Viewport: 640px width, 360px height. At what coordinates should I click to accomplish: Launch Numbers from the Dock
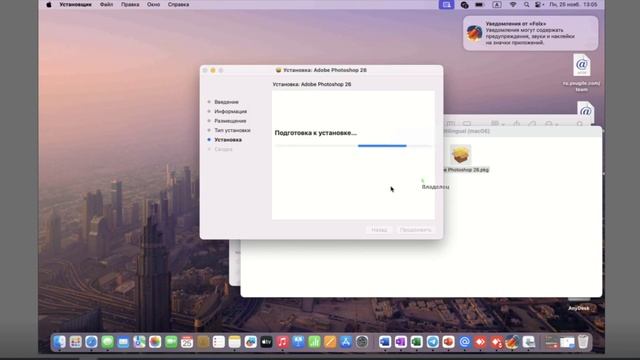pyautogui.click(x=314, y=342)
